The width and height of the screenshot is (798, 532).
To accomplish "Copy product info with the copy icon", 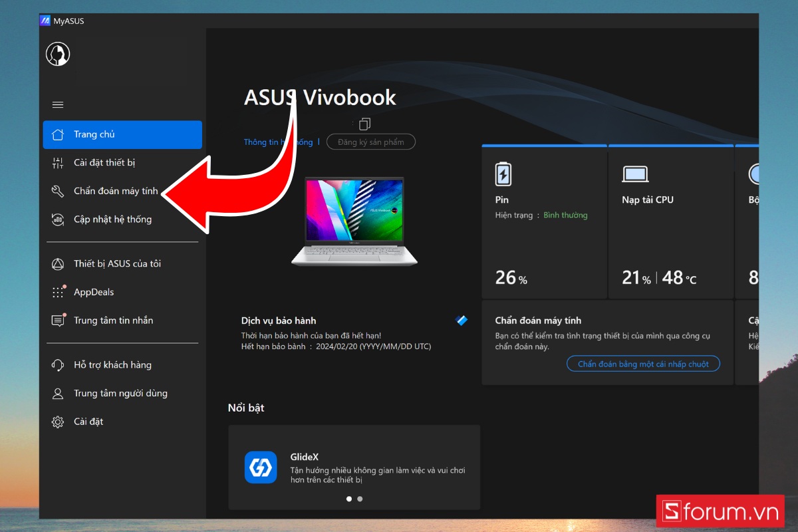I will [x=364, y=124].
